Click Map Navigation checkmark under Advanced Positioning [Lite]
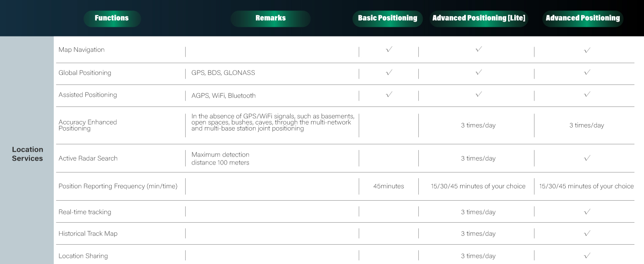 click(479, 50)
